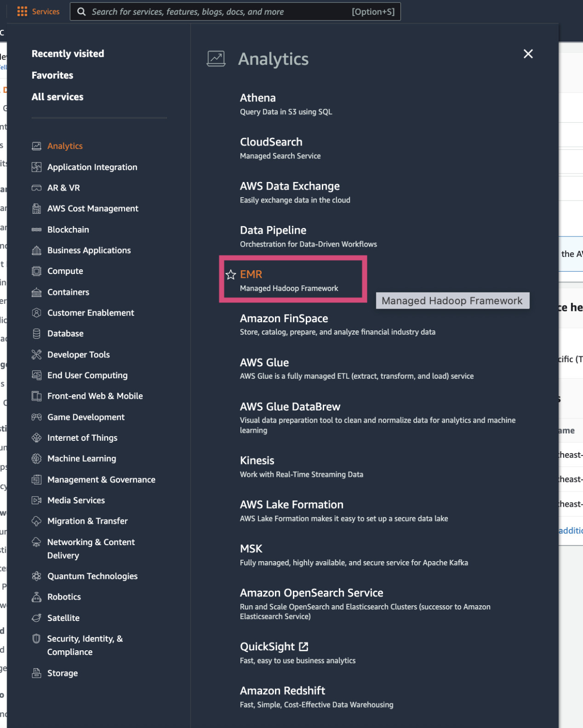Click the Analytics panel chart icon

[x=216, y=58]
